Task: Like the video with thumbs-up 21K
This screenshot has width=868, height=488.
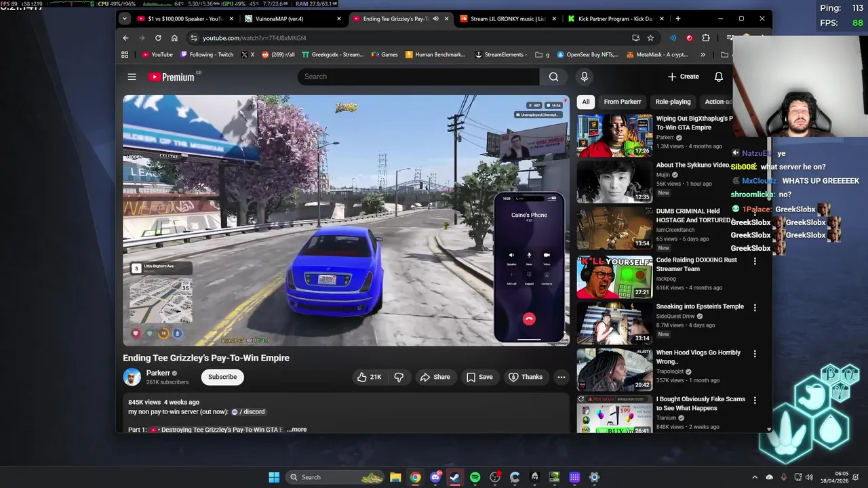Action: [369, 377]
